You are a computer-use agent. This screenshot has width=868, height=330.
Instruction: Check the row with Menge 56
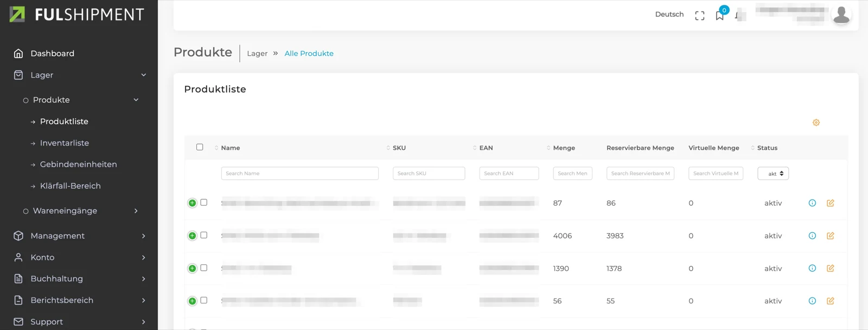(x=204, y=300)
